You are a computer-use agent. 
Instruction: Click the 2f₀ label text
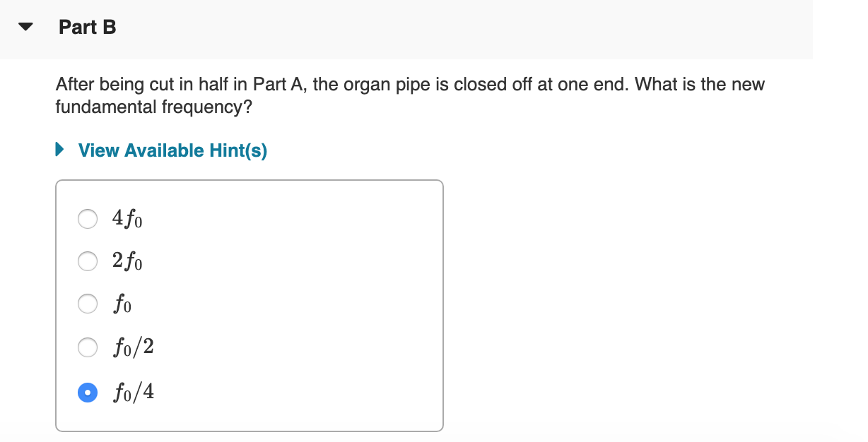[127, 261]
